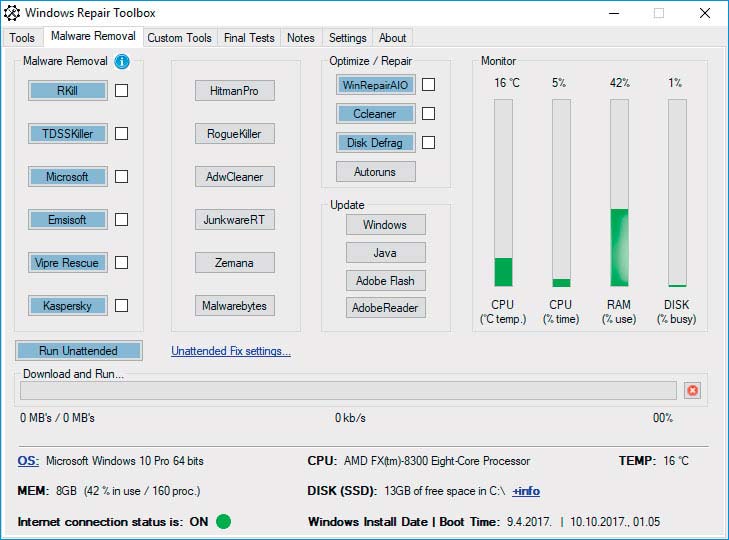
Task: Launch RogueKiller
Action: coord(235,133)
